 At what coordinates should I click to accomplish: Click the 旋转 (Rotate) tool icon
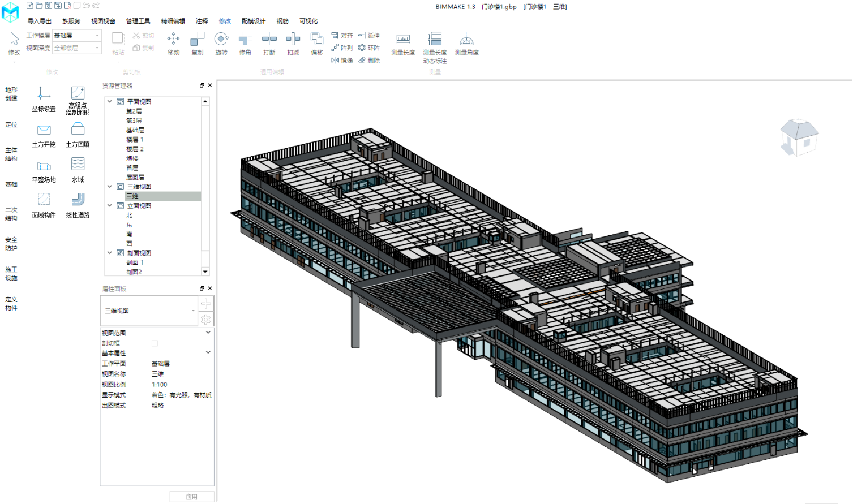click(221, 44)
